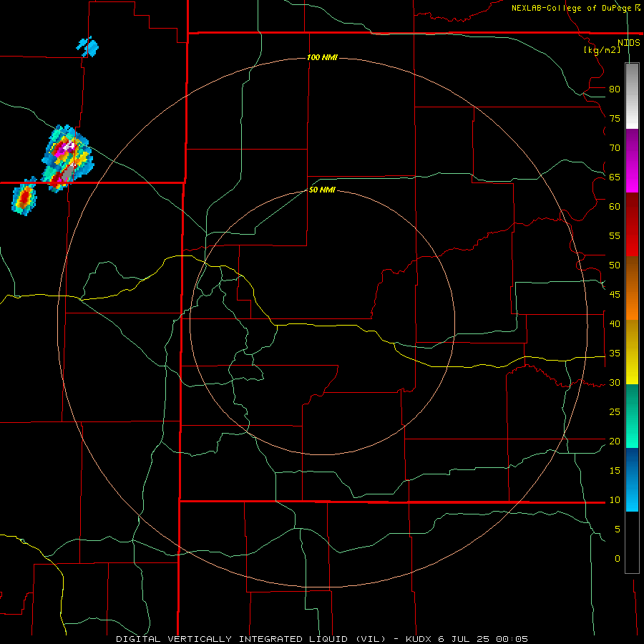Click the isolated small light-blue radar echo
The image size is (644, 644).
(87, 47)
